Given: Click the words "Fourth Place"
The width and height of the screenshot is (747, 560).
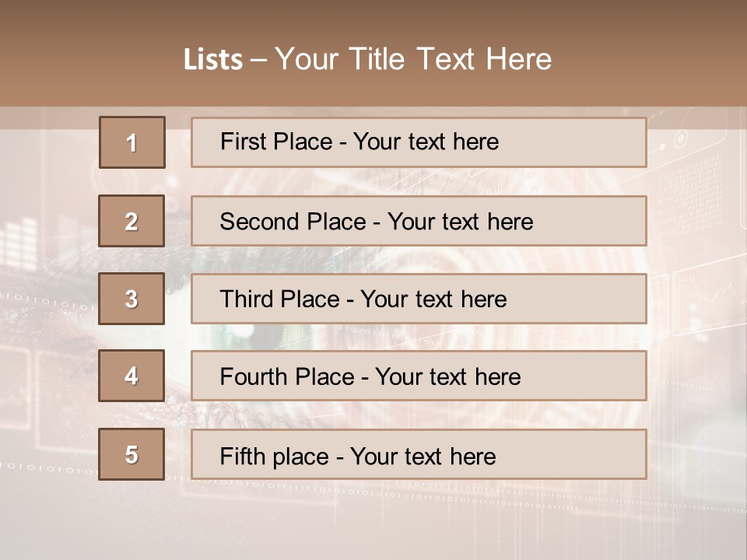Looking at the screenshot, I should pyautogui.click(x=286, y=377).
